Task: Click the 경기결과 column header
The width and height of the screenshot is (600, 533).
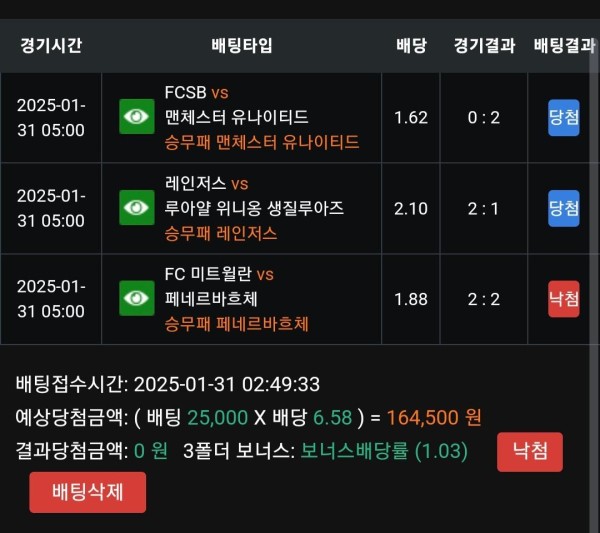Action: point(484,46)
